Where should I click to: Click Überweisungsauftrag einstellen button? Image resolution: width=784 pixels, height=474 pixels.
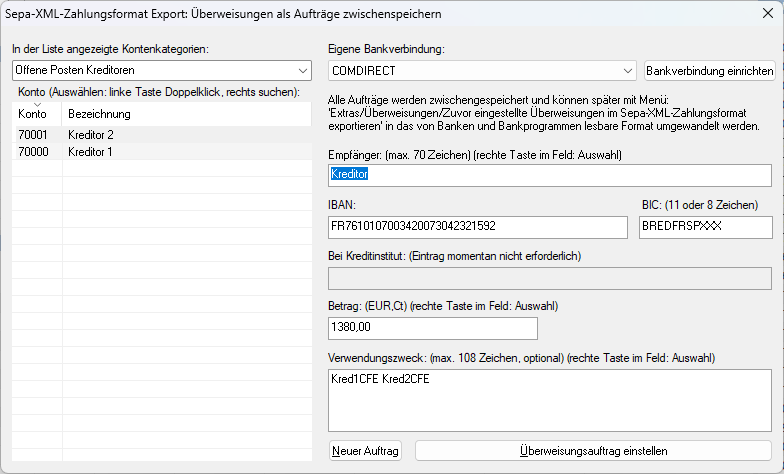tap(594, 451)
